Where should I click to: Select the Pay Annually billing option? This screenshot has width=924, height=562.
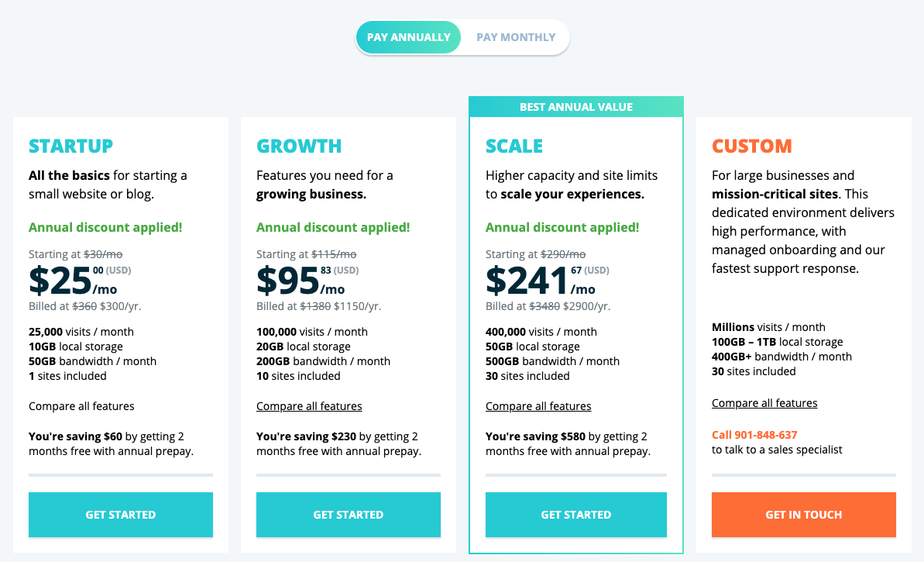(x=408, y=37)
